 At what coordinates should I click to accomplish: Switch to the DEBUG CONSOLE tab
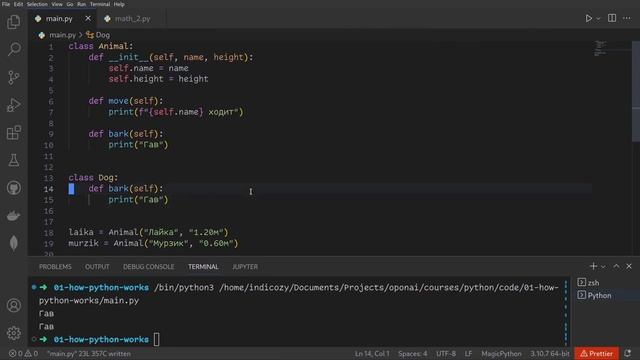pyautogui.click(x=149, y=267)
